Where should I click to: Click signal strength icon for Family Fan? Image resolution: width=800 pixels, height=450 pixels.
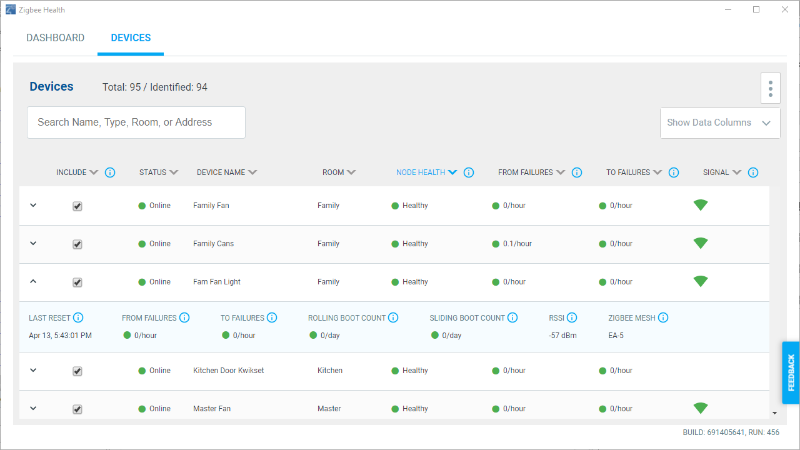701,205
